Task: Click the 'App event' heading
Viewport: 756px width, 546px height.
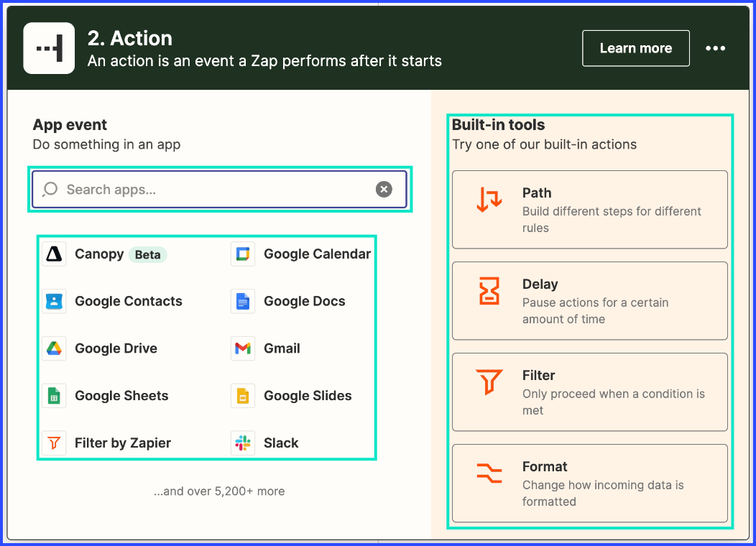Action: [x=70, y=125]
